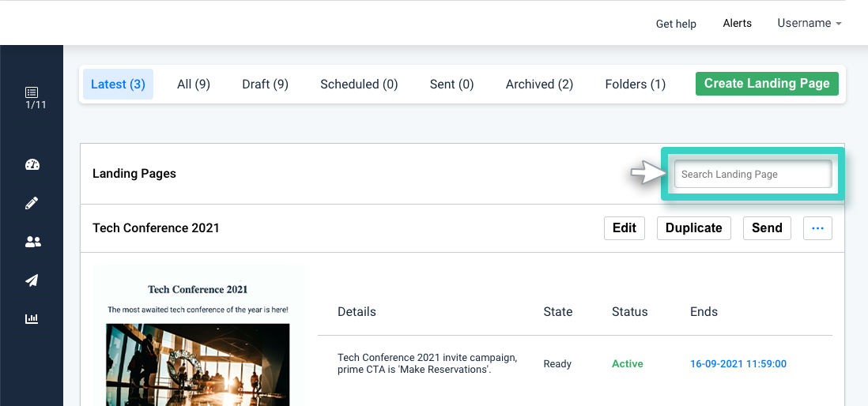Viewport: 868px width, 406px height.
Task: Open the bar chart reports icon in sidebar
Action: point(32,318)
